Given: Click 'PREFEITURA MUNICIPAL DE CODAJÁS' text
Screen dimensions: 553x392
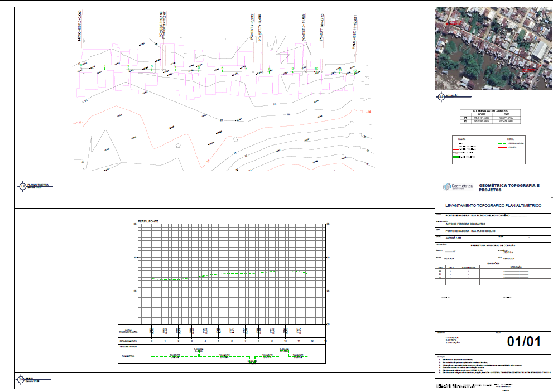Looking at the screenshot, I should coord(493,245).
